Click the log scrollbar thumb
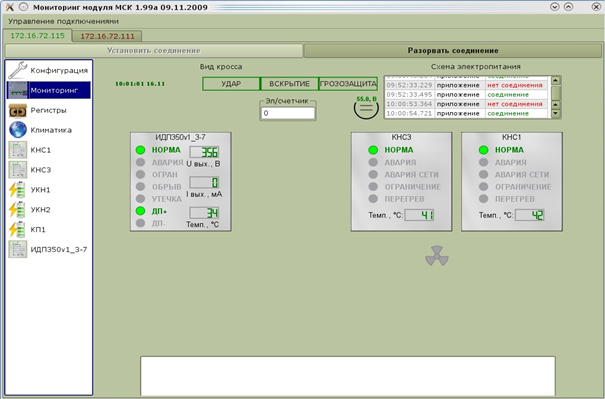This screenshot has height=399, width=605. [556, 93]
